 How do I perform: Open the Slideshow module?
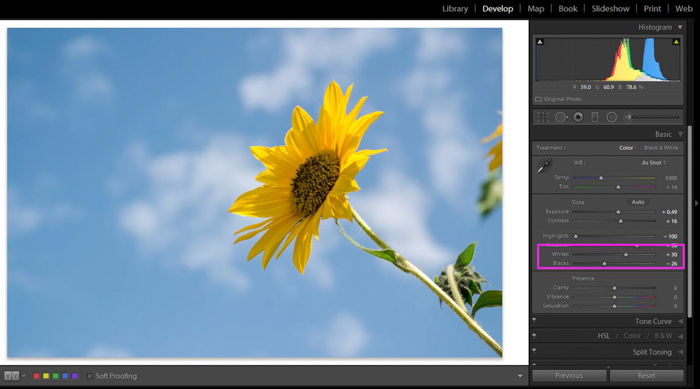click(x=610, y=8)
